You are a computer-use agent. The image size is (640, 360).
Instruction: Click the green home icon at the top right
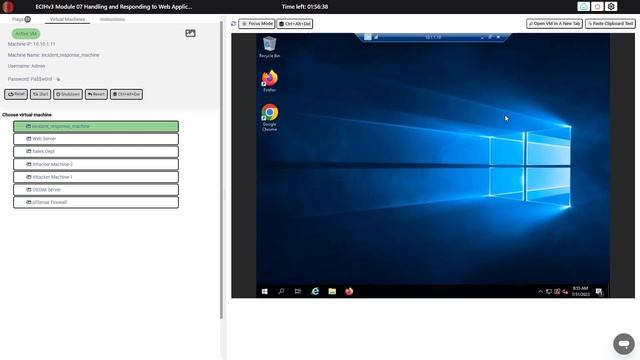pos(584,7)
